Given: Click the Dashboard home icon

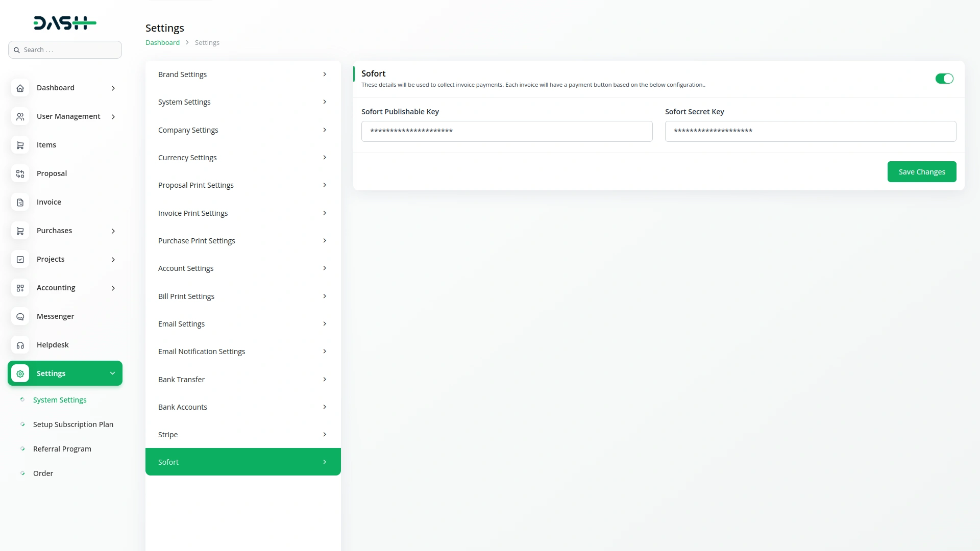Looking at the screenshot, I should click(20, 88).
